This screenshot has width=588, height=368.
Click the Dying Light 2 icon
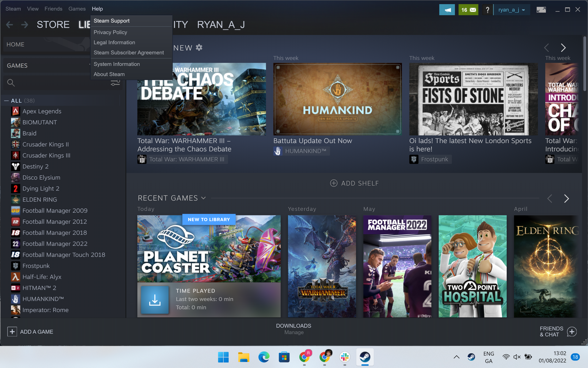16,189
